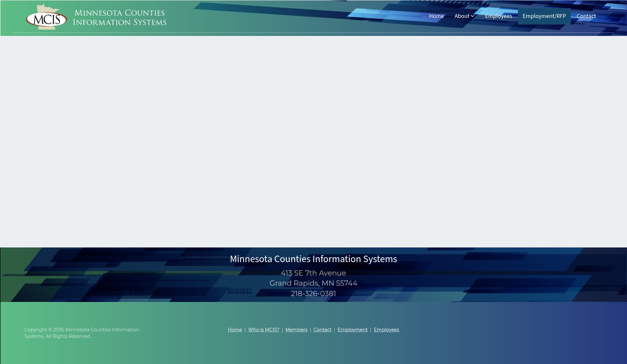Image resolution: width=627 pixels, height=364 pixels.
Task: Click the footer Home link
Action: 235,330
